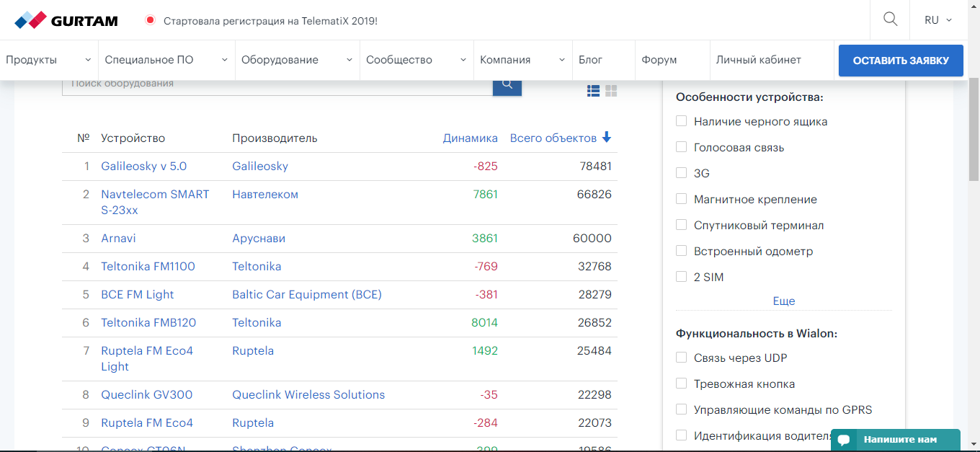Open site search magnifier in header
Screen dimensions: 980x452
coord(890,19)
